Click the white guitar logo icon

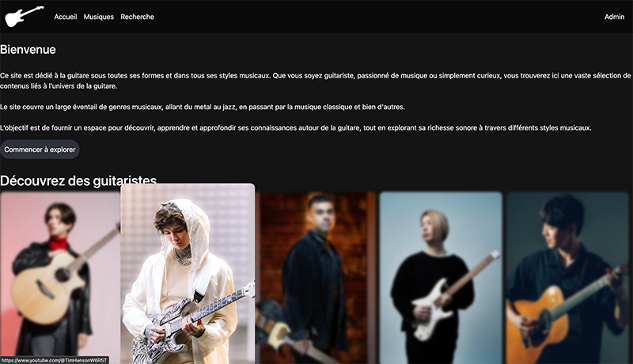point(25,16)
